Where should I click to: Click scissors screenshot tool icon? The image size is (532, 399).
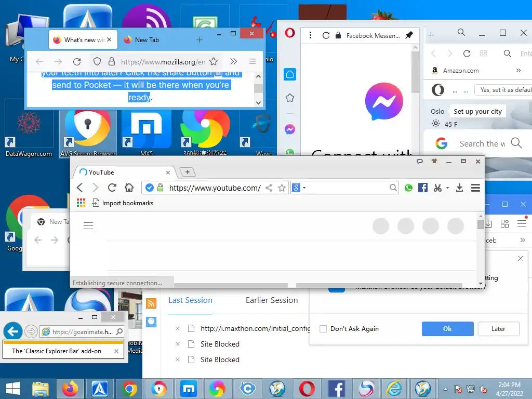(x=437, y=188)
